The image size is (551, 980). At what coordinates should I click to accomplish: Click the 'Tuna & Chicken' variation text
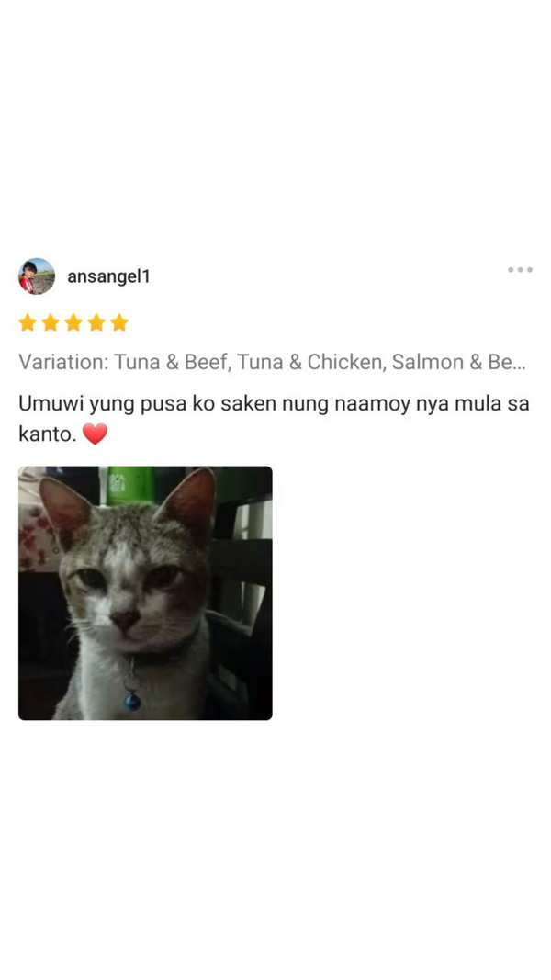[x=309, y=362]
